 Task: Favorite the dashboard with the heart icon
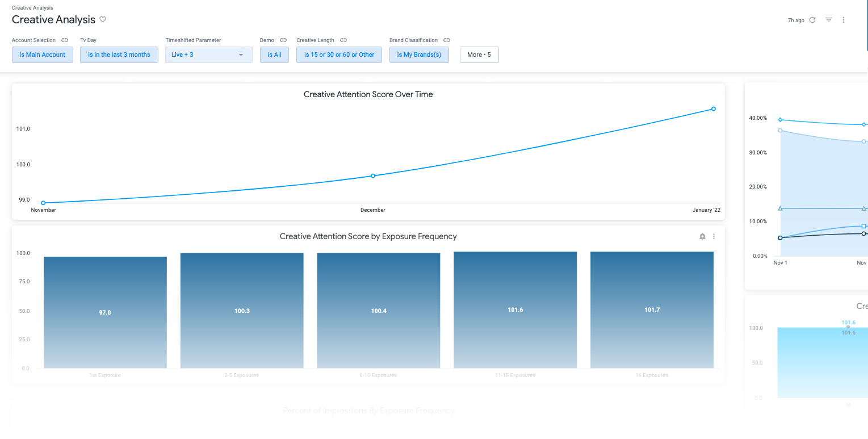[x=103, y=19]
